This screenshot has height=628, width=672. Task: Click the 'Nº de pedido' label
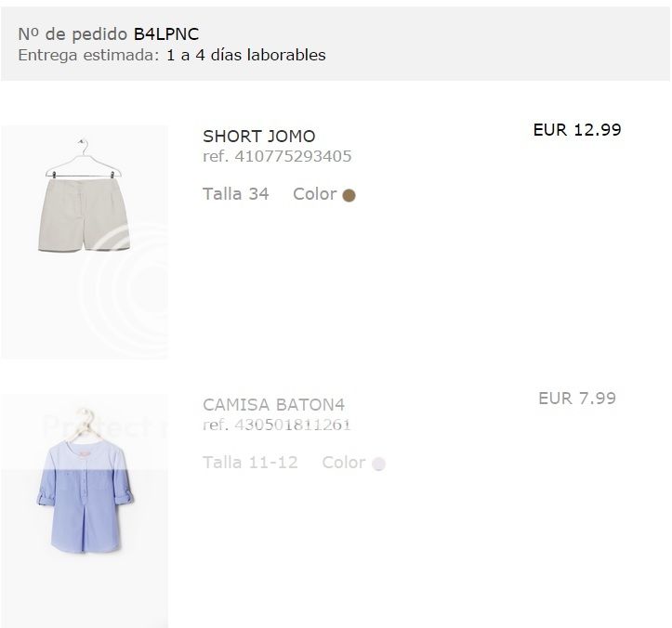click(x=73, y=34)
